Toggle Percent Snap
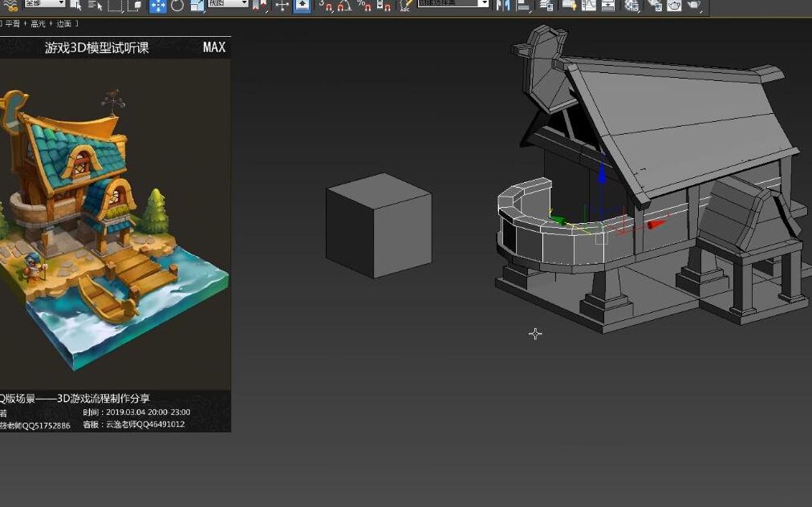 click(363, 7)
